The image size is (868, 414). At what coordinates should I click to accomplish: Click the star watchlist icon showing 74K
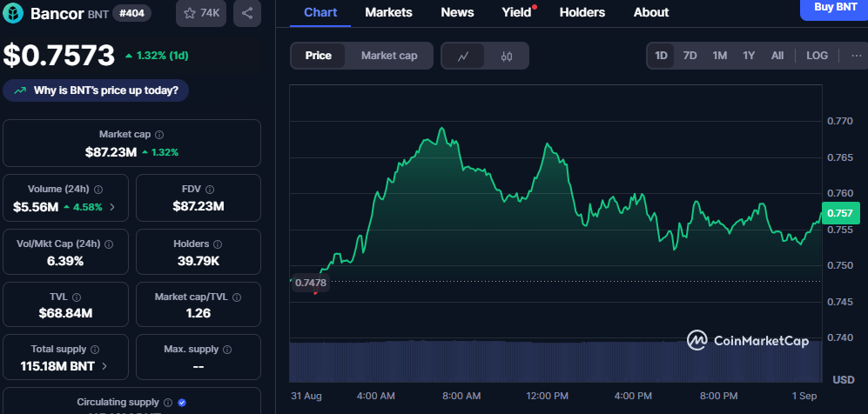click(198, 13)
